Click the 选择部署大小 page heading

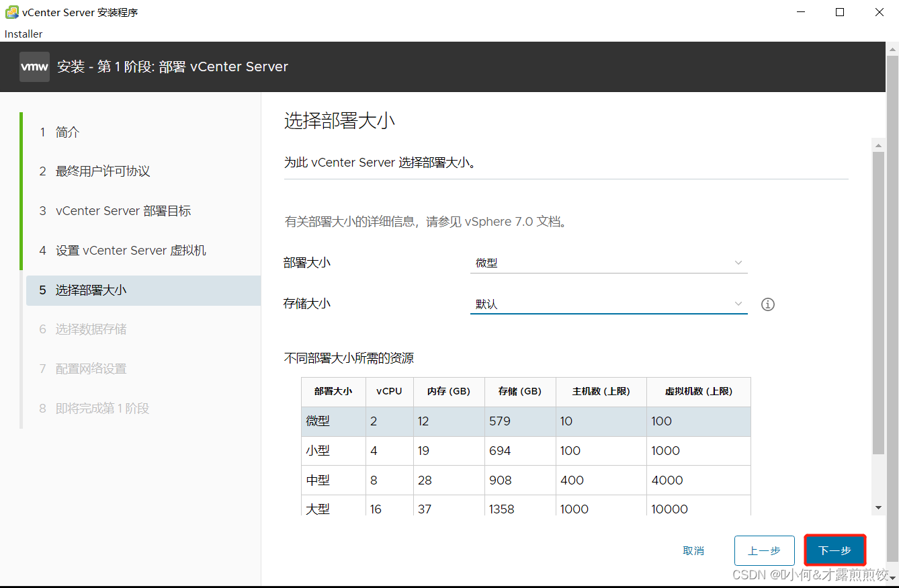339,121
